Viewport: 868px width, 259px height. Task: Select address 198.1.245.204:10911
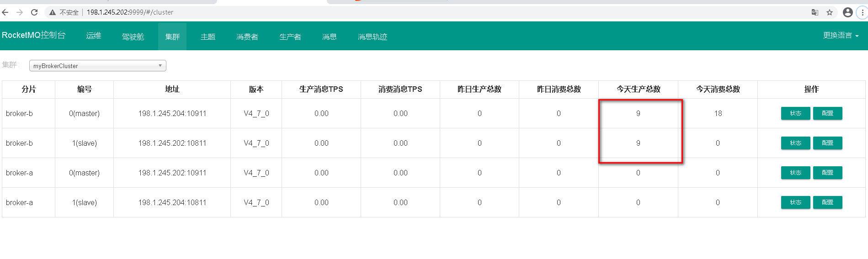pyautogui.click(x=172, y=113)
